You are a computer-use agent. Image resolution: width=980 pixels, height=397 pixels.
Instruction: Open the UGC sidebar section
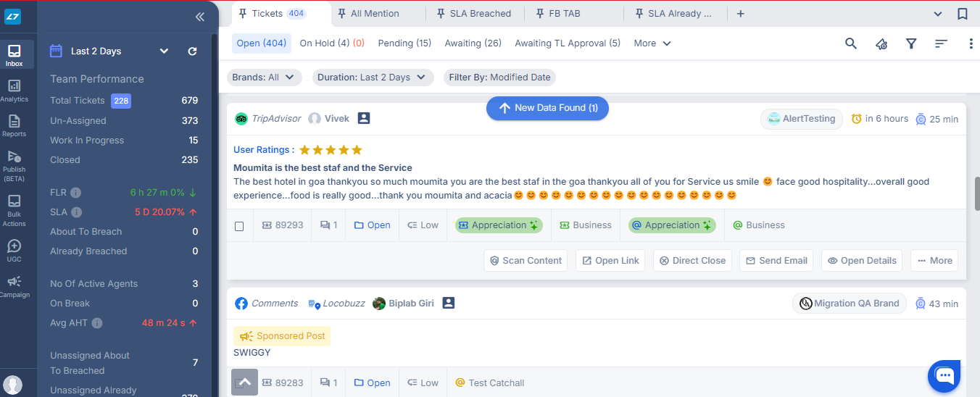14,250
